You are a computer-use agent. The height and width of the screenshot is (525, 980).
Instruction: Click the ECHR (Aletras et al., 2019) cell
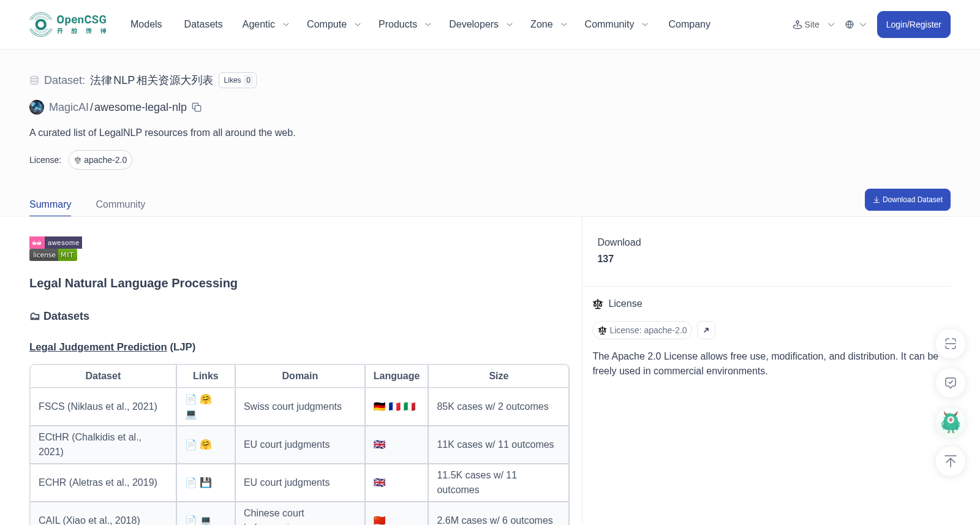103,483
